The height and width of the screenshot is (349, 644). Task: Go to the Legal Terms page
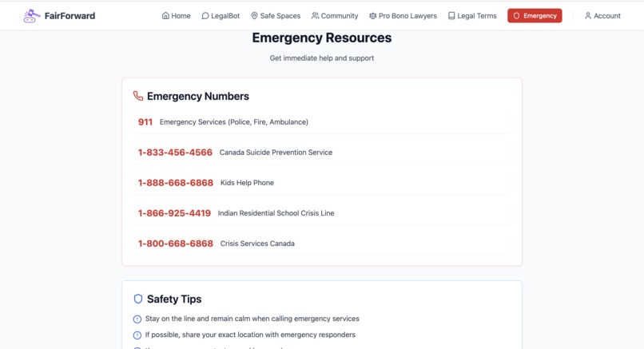pyautogui.click(x=472, y=16)
